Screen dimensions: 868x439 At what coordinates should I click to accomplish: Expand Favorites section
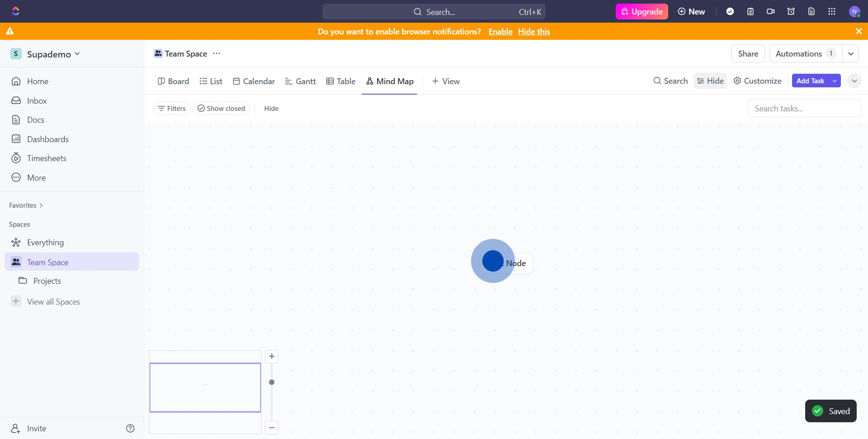(26, 205)
